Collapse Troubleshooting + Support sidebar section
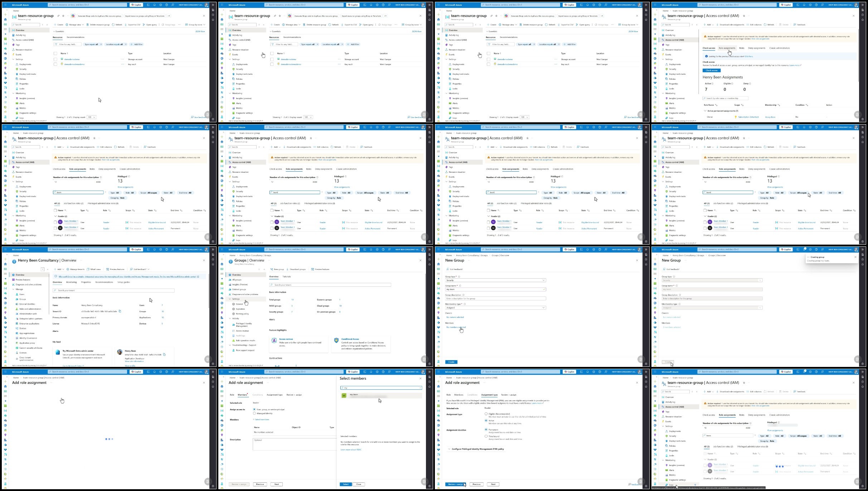Viewport: 868px width, 491px height. [230, 345]
